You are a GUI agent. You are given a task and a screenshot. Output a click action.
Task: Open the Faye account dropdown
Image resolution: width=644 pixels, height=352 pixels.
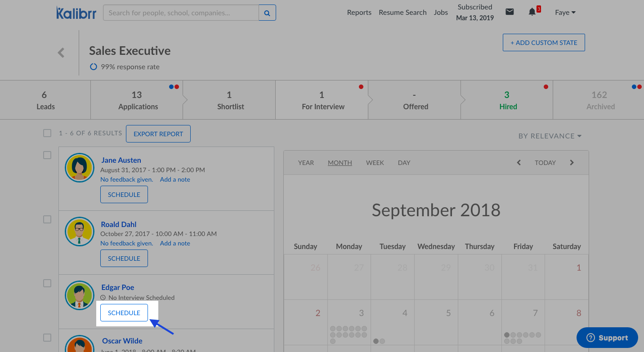coord(565,13)
